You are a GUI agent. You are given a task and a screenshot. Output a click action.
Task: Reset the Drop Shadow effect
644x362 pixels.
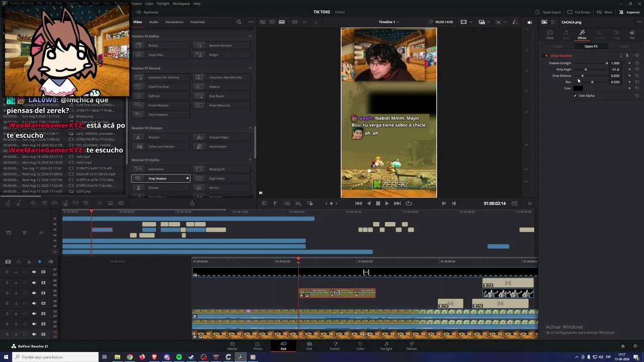point(637,56)
